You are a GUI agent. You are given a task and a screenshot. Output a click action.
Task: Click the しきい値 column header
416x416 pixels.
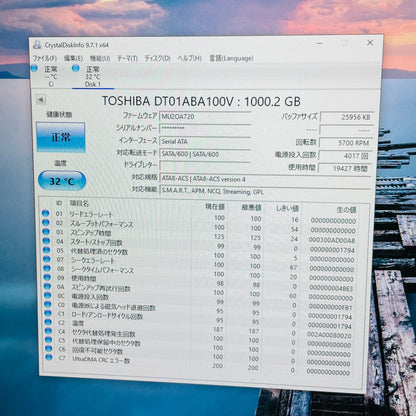point(287,209)
